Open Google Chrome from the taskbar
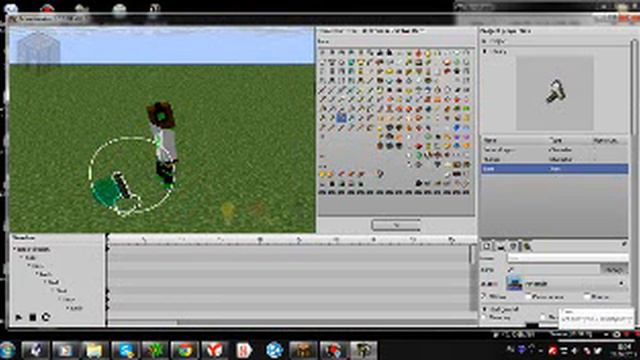 point(184,350)
